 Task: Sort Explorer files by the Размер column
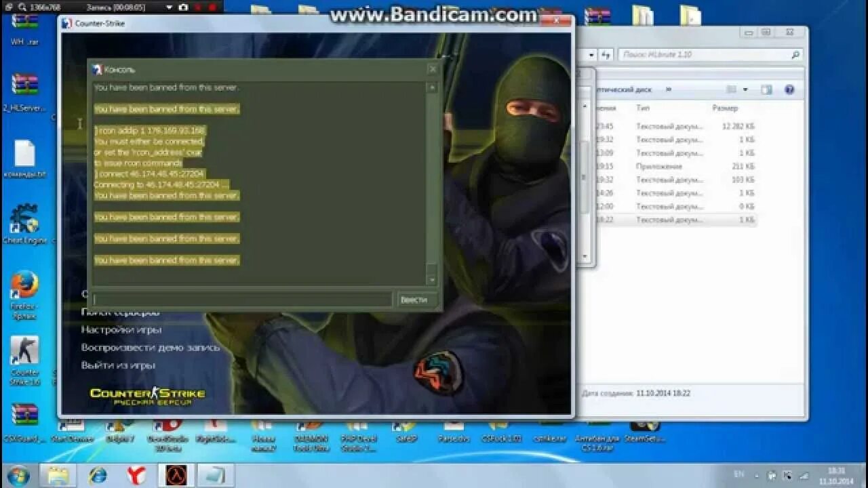(725, 108)
